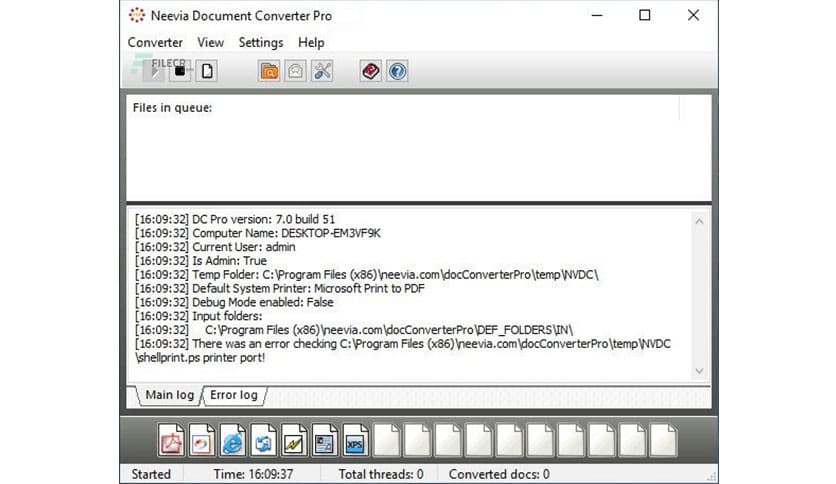
Task: Click the 'Debug Mode enabled: False' log line
Action: [234, 302]
